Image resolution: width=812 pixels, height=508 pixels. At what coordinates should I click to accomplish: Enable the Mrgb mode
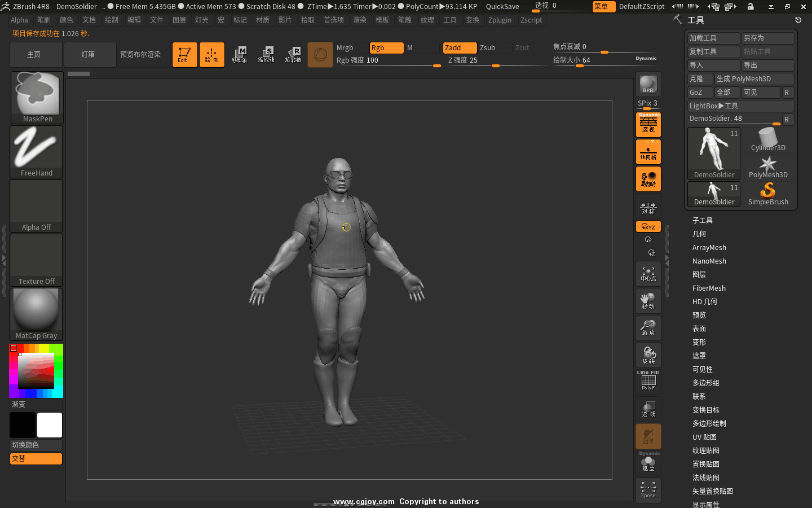351,47
